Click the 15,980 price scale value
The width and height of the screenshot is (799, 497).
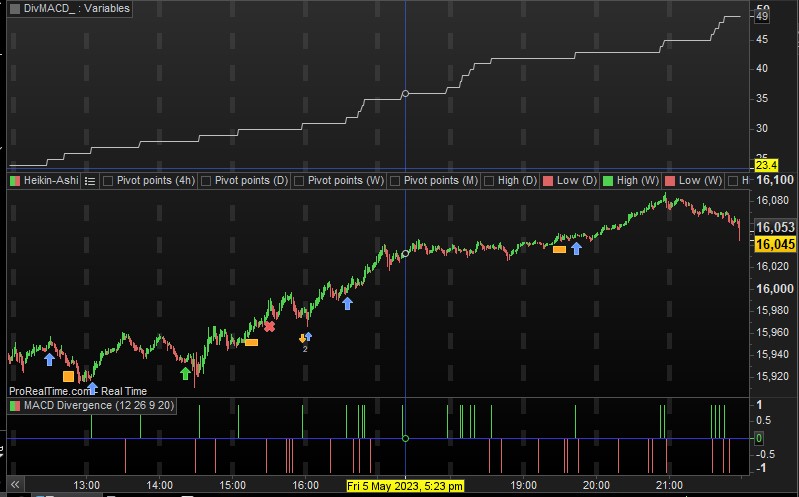pyautogui.click(x=772, y=310)
